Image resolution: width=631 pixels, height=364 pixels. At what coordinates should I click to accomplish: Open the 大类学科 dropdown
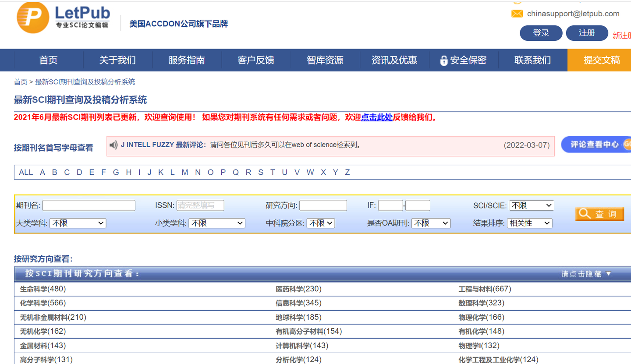[78, 223]
